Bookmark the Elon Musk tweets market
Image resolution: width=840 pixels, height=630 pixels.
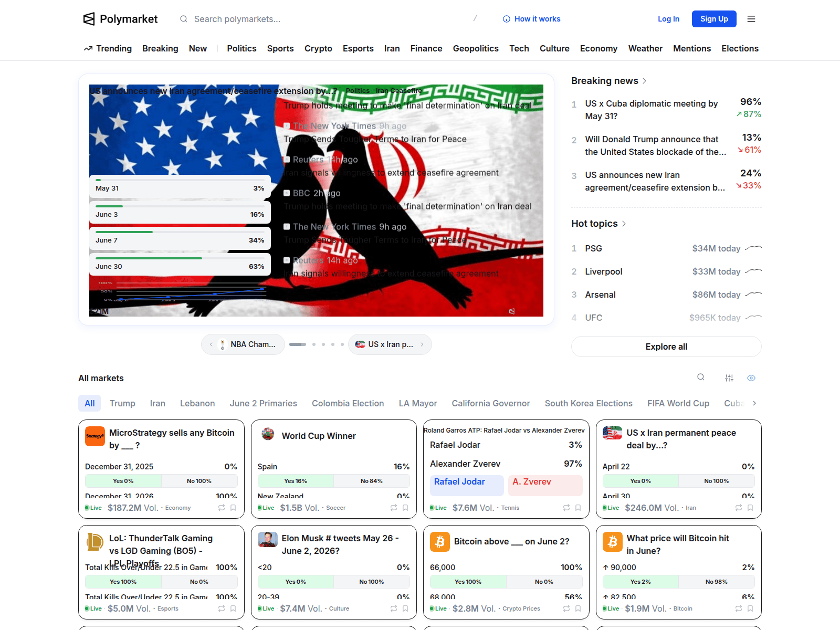coord(405,608)
